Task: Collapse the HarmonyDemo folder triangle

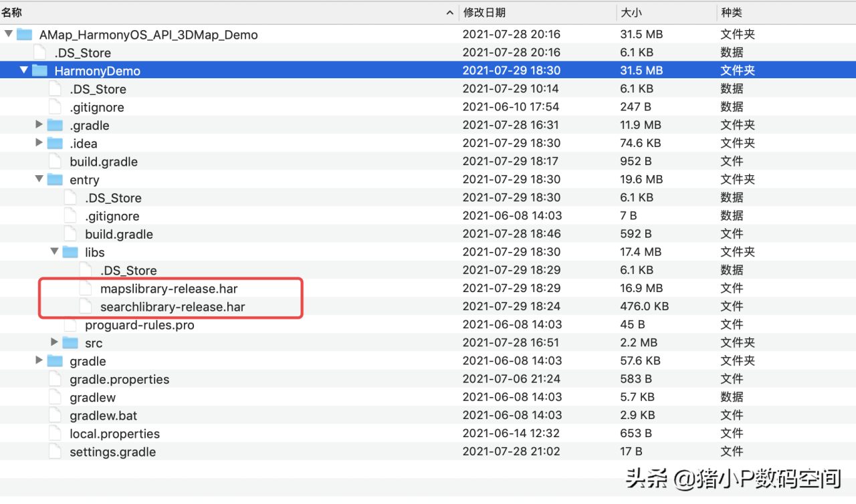Action: pos(24,70)
